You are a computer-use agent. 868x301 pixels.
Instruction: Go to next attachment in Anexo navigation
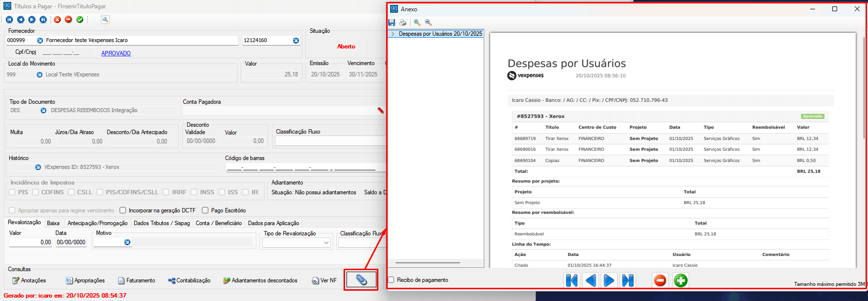point(609,280)
